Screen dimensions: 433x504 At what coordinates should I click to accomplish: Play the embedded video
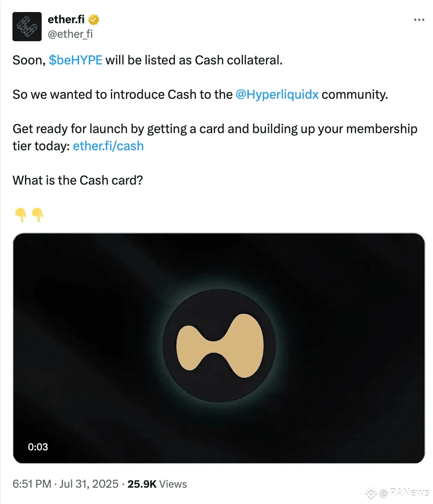coord(219,348)
